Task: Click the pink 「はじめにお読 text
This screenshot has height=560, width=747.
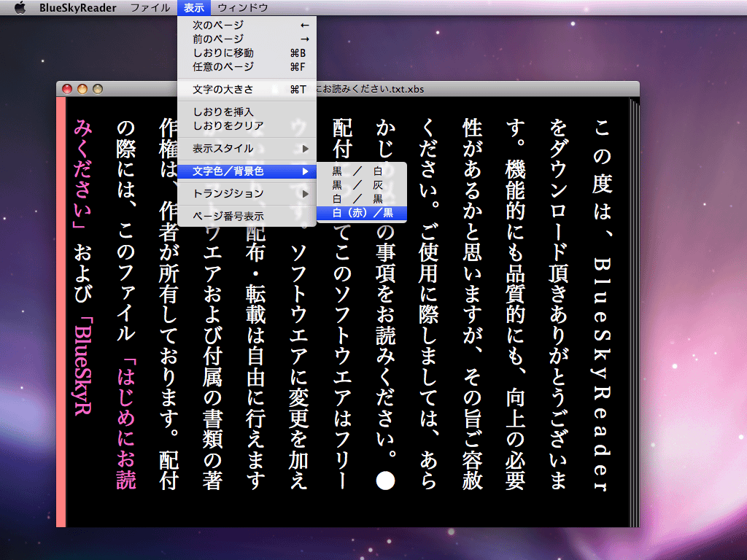Action: point(126,424)
